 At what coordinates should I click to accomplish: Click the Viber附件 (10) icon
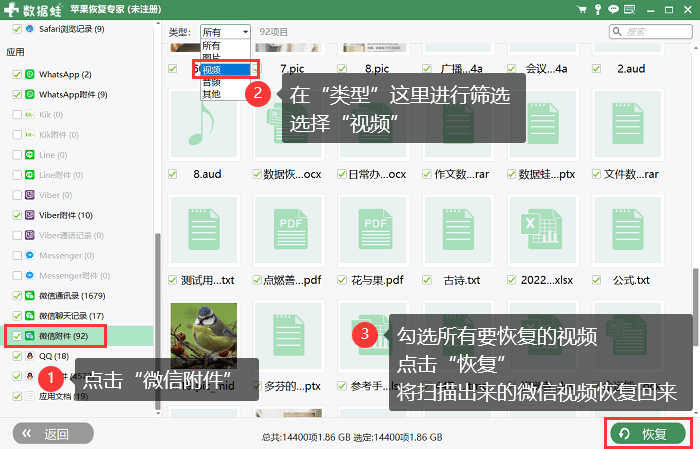point(30,215)
